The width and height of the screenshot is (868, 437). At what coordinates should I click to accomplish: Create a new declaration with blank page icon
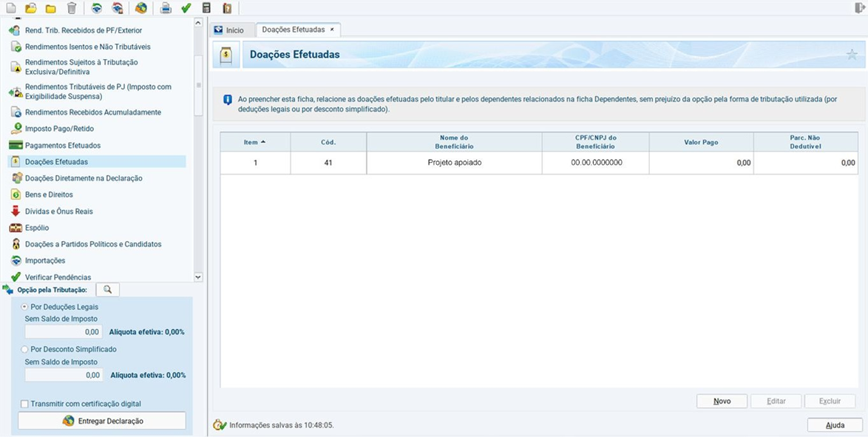(11, 7)
